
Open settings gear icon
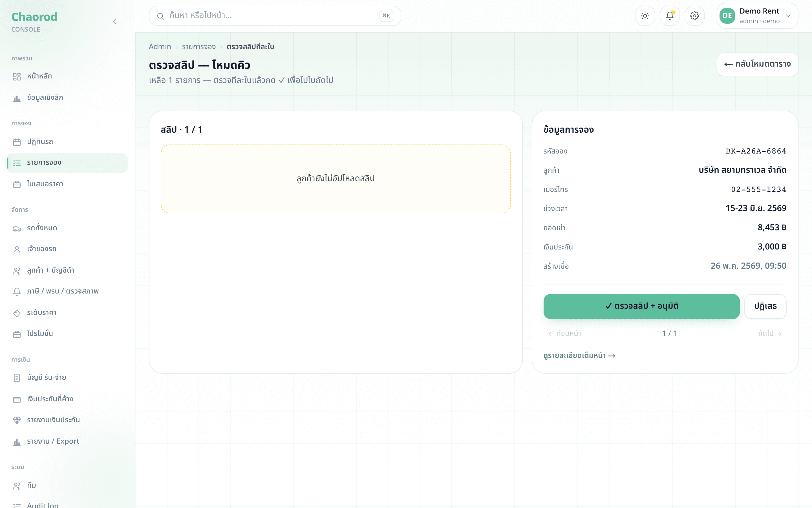point(694,16)
